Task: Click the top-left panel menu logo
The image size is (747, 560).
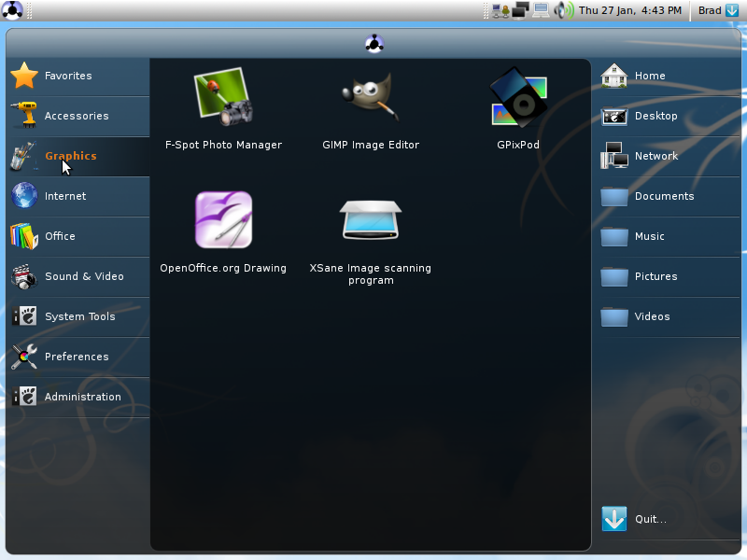Action: click(x=12, y=10)
